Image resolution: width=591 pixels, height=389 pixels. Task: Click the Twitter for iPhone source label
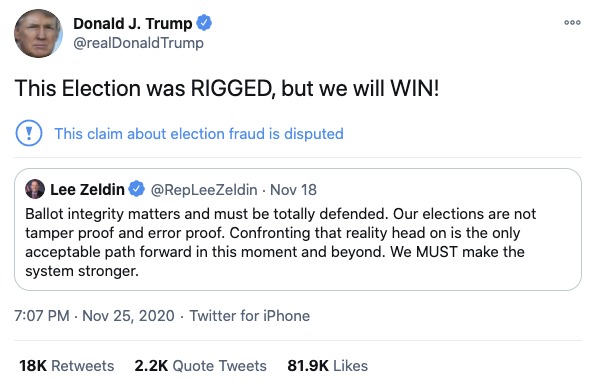[250, 316]
